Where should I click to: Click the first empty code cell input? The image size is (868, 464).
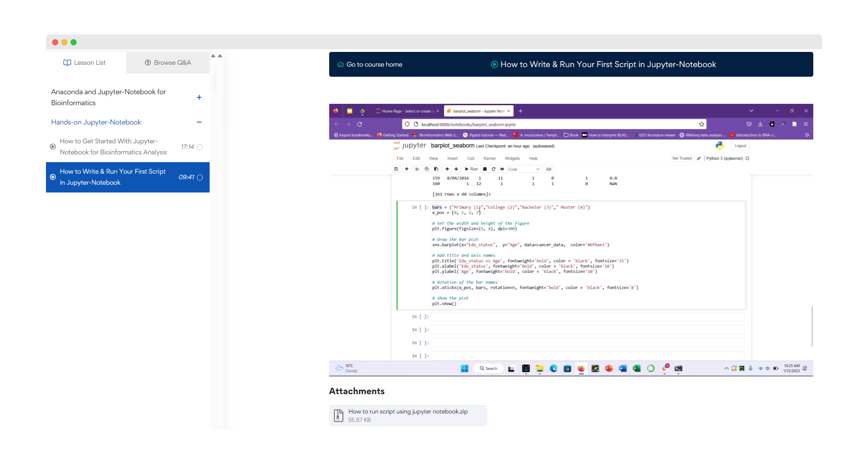587,317
